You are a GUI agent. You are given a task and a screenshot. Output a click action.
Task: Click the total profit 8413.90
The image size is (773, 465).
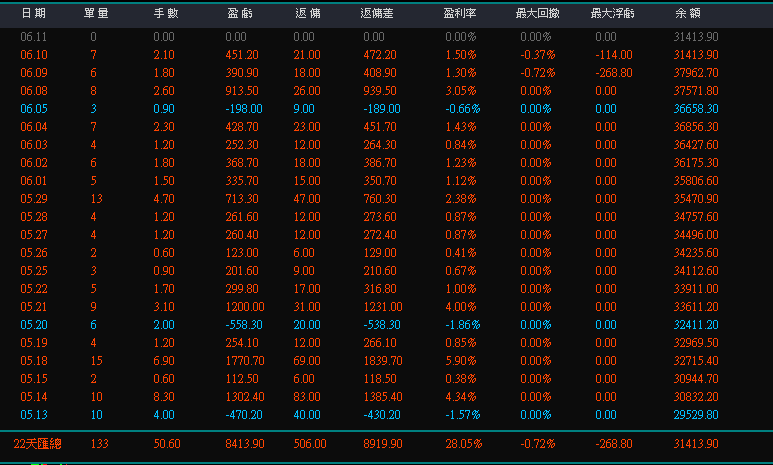coord(245,444)
